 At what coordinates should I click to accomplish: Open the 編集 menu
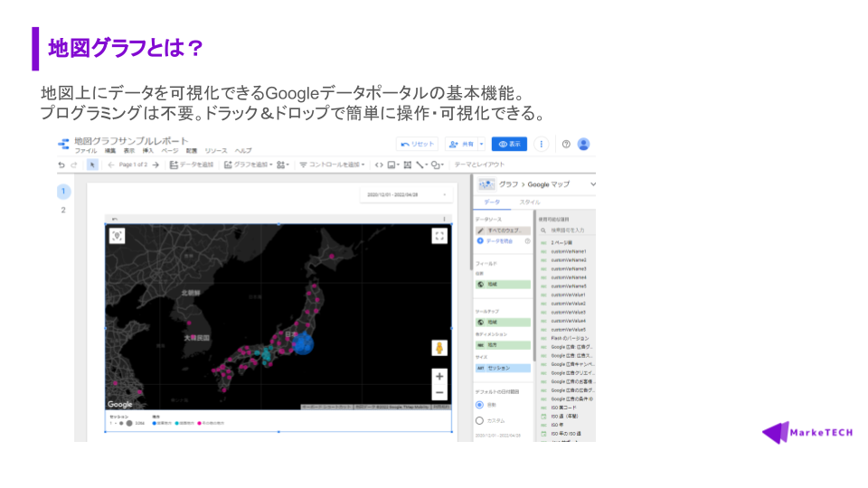point(110,151)
